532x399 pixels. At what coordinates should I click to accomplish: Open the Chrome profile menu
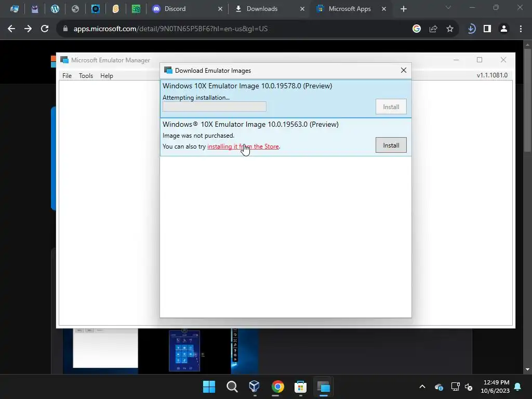pyautogui.click(x=504, y=29)
